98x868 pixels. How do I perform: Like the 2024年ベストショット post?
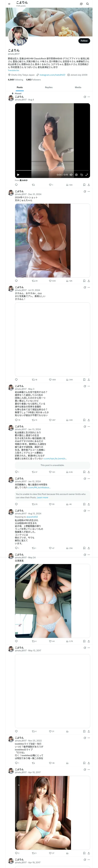[50, 281]
